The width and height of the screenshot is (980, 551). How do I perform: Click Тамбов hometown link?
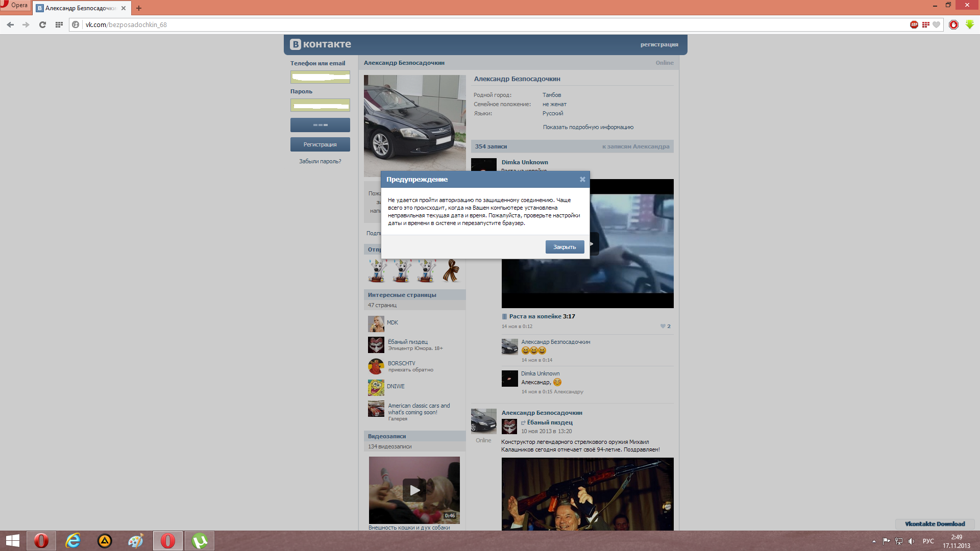(552, 95)
